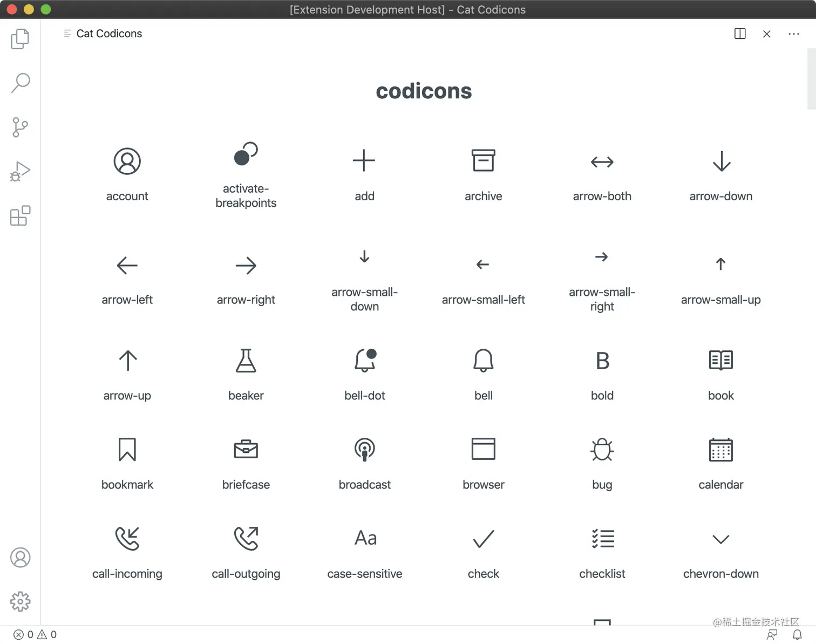Select the bell-dot codicon

click(x=364, y=360)
